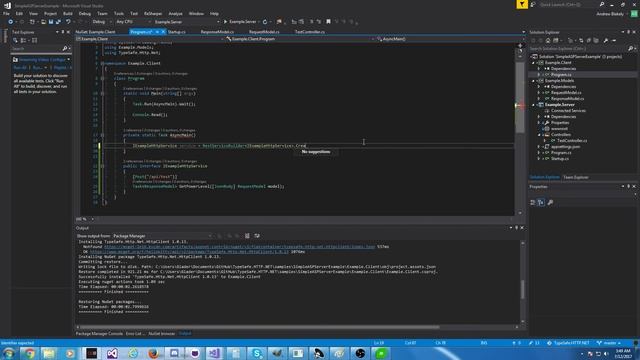This screenshot has height=360, width=640.
Task: Click the browser refresh icon in toolbar
Action: [x=265, y=22]
